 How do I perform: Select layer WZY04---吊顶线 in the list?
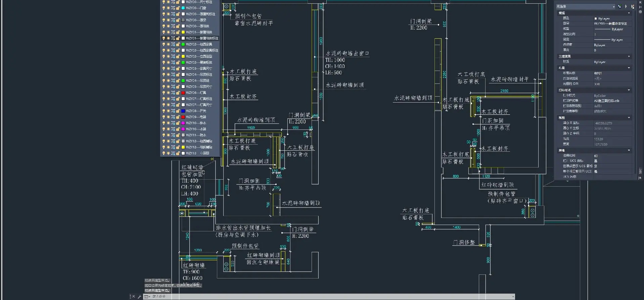pos(197,81)
